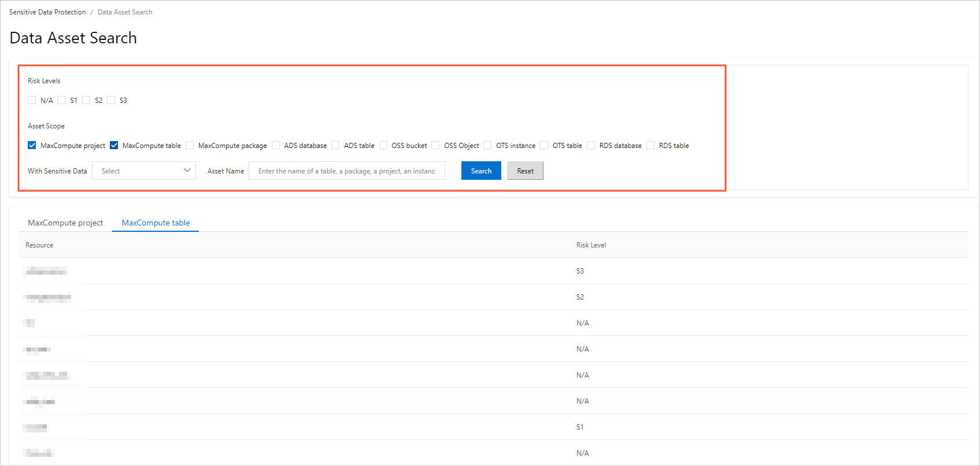This screenshot has height=466, width=980.
Task: Open Sensitive Data Protection breadcrumb link
Action: pyautogui.click(x=47, y=12)
